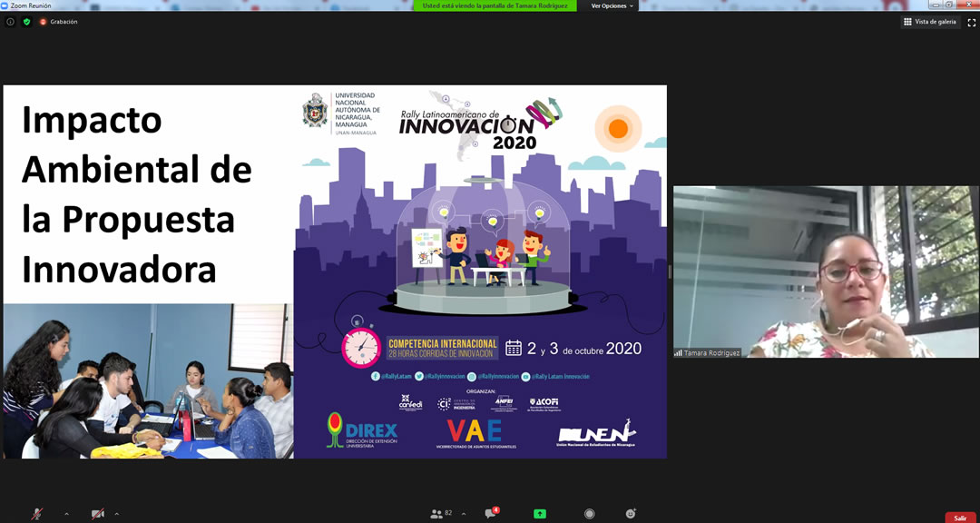Click the DIREX logo on slide
980x523 pixels.
tap(362, 429)
